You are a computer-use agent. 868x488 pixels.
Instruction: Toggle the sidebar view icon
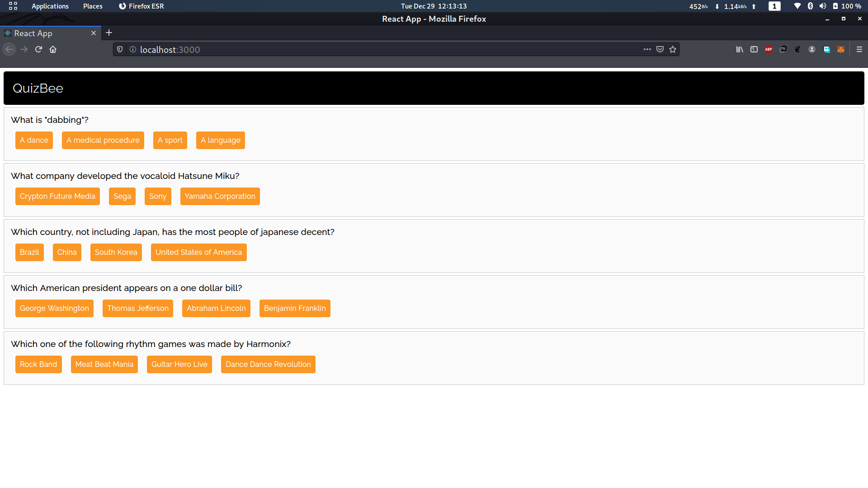tap(754, 50)
